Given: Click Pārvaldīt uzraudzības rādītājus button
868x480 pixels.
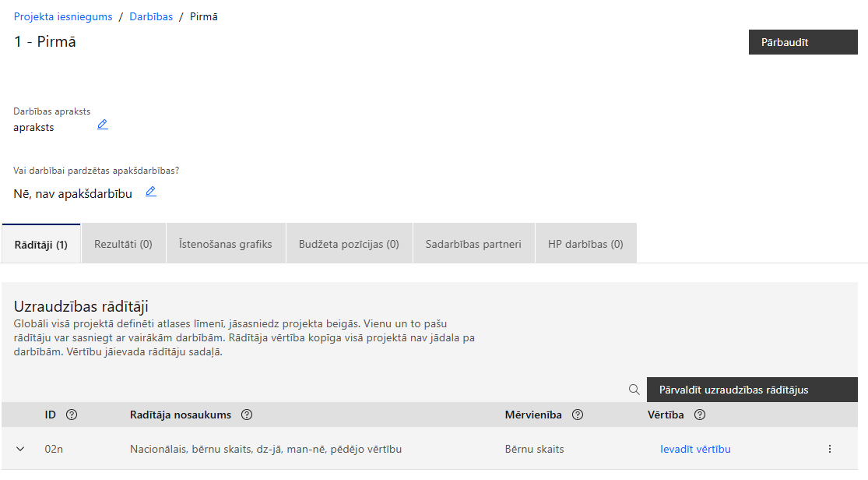Looking at the screenshot, I should (x=752, y=390).
